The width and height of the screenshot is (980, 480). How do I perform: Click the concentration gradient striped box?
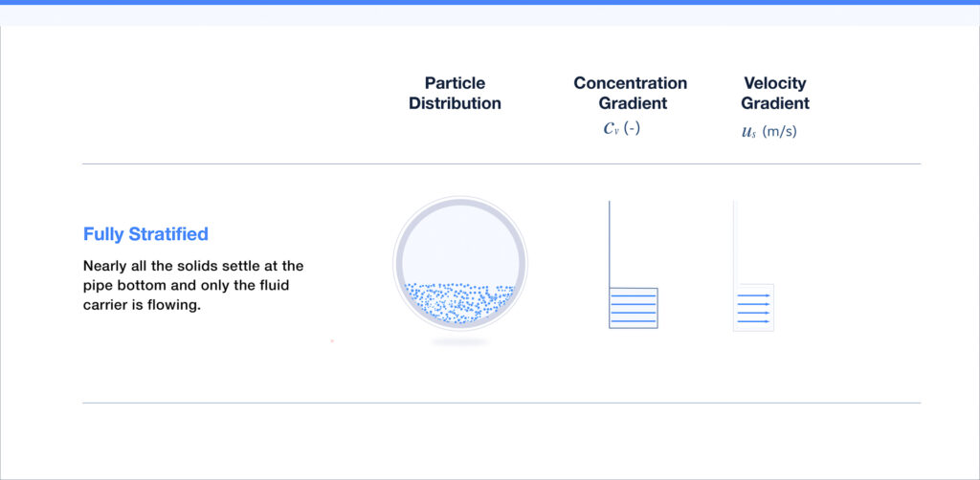(x=634, y=308)
